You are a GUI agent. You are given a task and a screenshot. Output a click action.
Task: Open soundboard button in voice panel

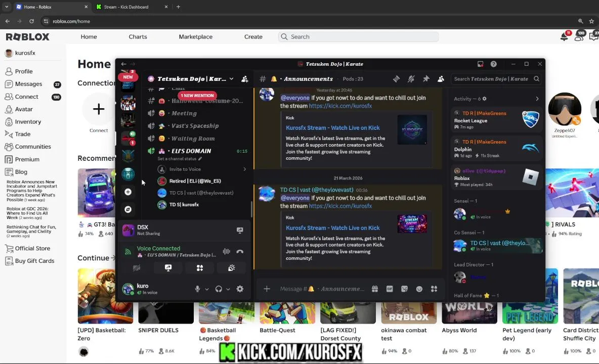232,268
